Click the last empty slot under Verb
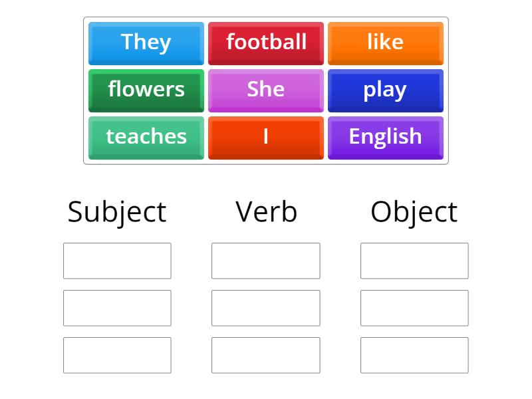The image size is (532, 399). pyautogui.click(x=266, y=354)
